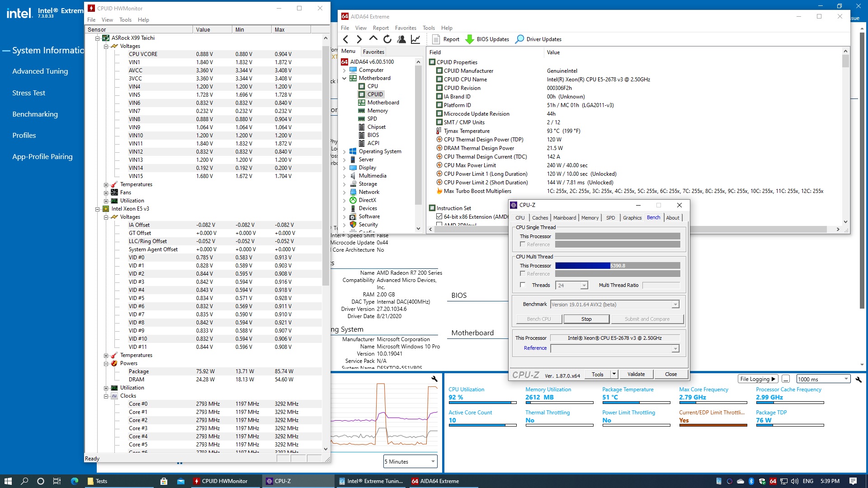Expand Temperatures node under ASRock X99 Taichi

[x=106, y=185]
